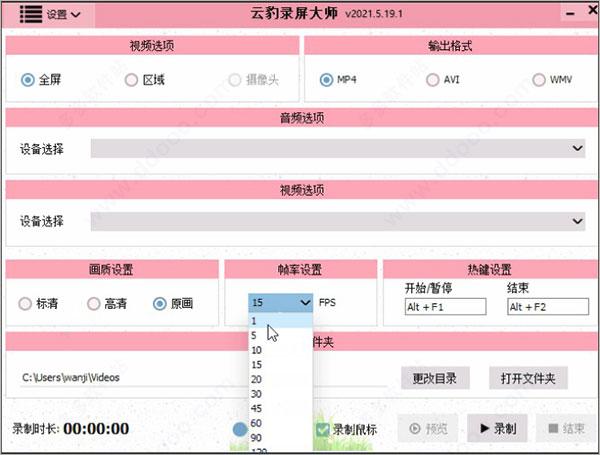Image resolution: width=600 pixels, height=455 pixels.
Task: Toggle the 录制鼠标 checkbox
Action: pos(323,429)
